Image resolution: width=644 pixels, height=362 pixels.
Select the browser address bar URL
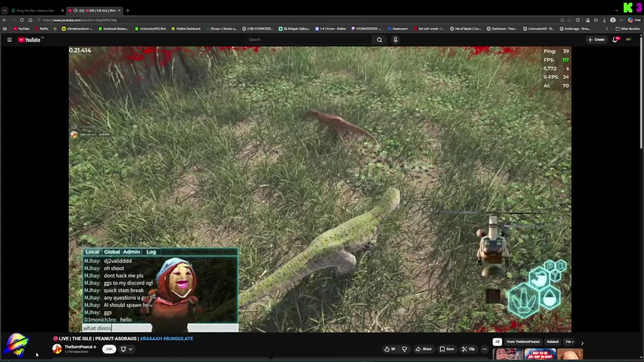click(80, 20)
